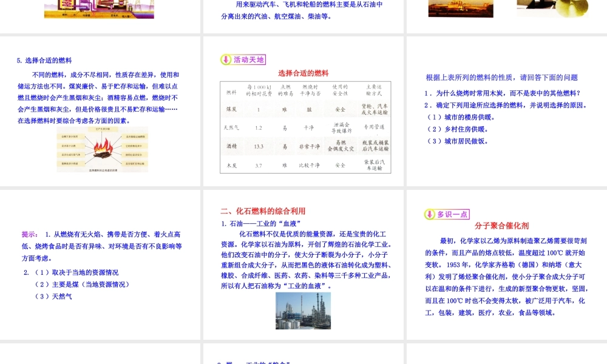Click the top line 用来驱动汽车、飞机和轮船的燃料
This screenshot has height=364, width=607.
(310, 5)
